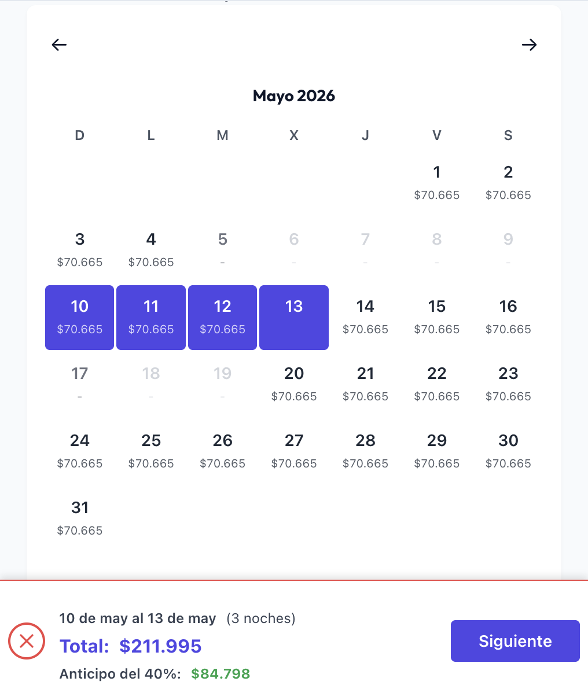
Task: Select day 2 priced $70.665
Action: point(508,182)
